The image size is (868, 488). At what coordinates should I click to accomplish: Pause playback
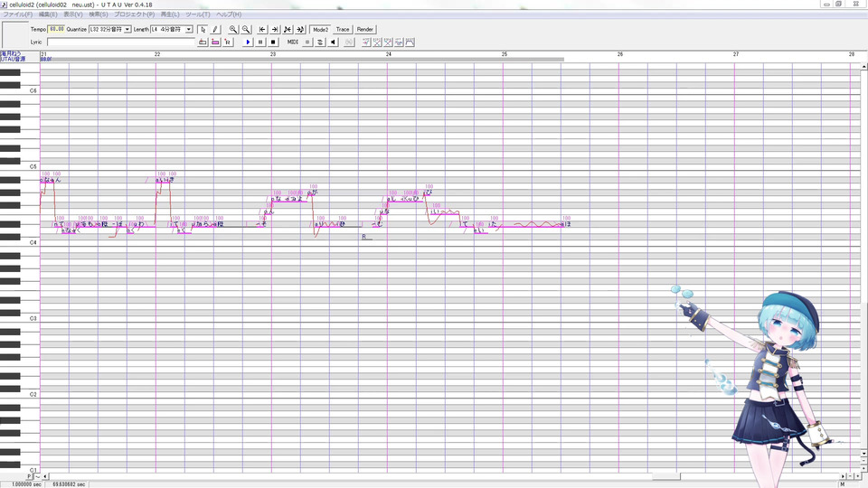pos(260,42)
